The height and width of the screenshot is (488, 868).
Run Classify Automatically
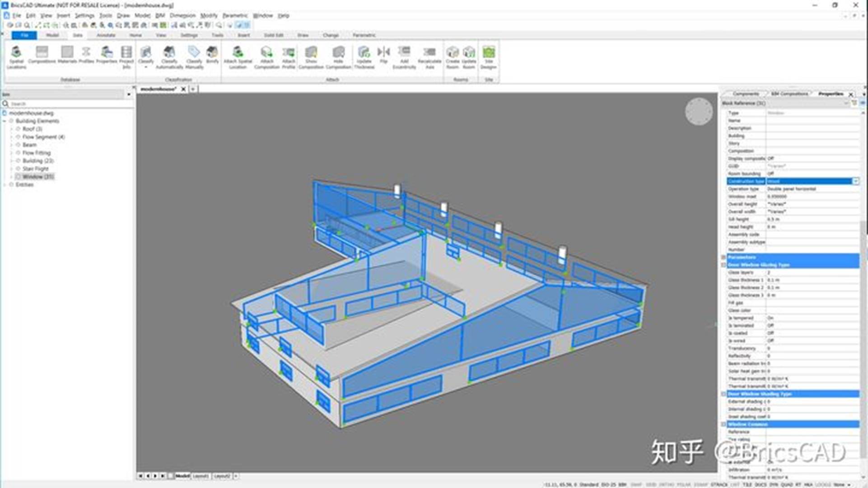169,57
